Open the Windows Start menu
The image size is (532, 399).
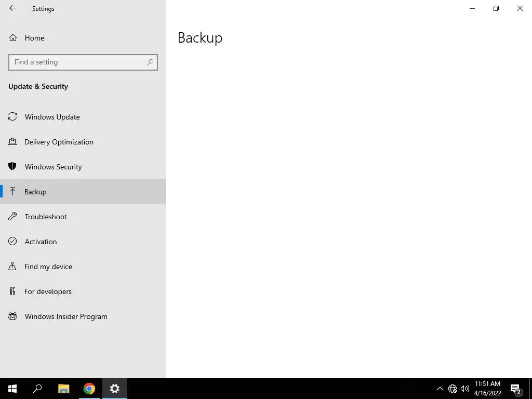coord(12,389)
